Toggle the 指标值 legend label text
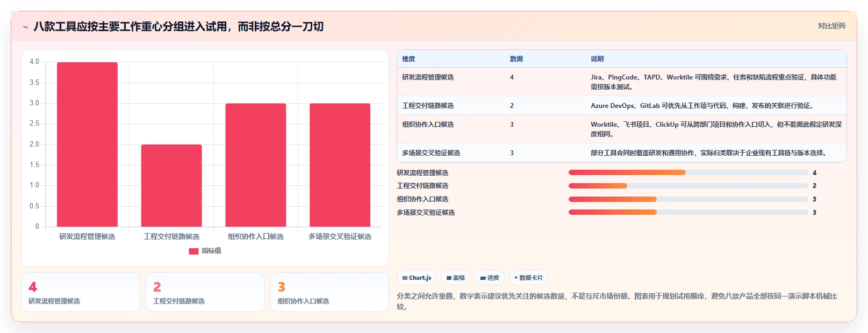The image size is (868, 333). tap(211, 251)
